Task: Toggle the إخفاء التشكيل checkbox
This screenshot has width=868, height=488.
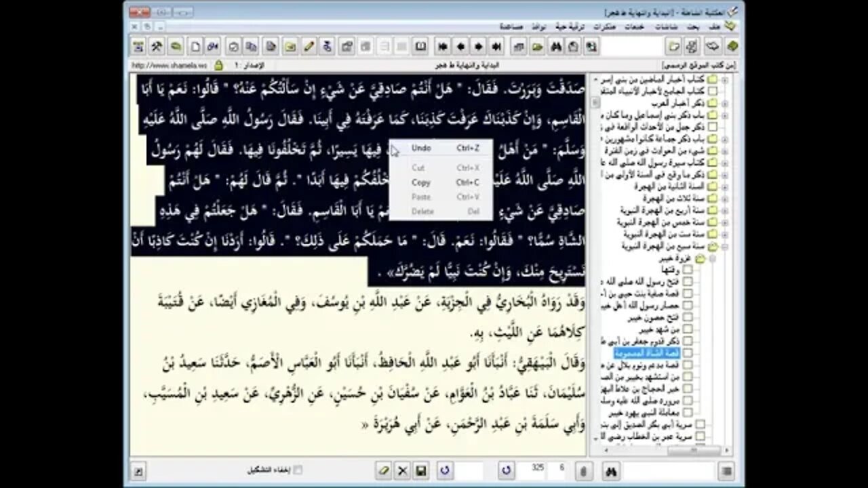Action: click(x=297, y=470)
